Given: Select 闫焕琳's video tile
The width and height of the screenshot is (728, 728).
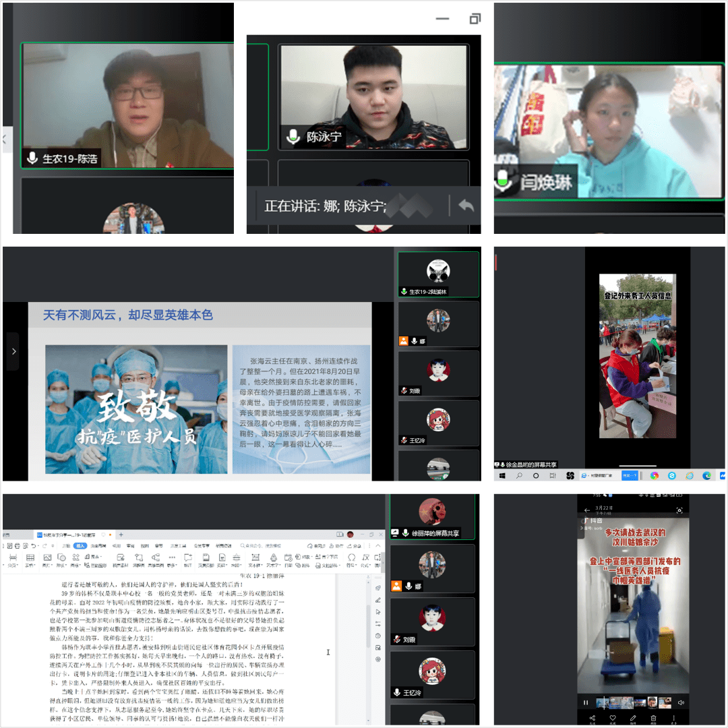Looking at the screenshot, I should [x=609, y=131].
